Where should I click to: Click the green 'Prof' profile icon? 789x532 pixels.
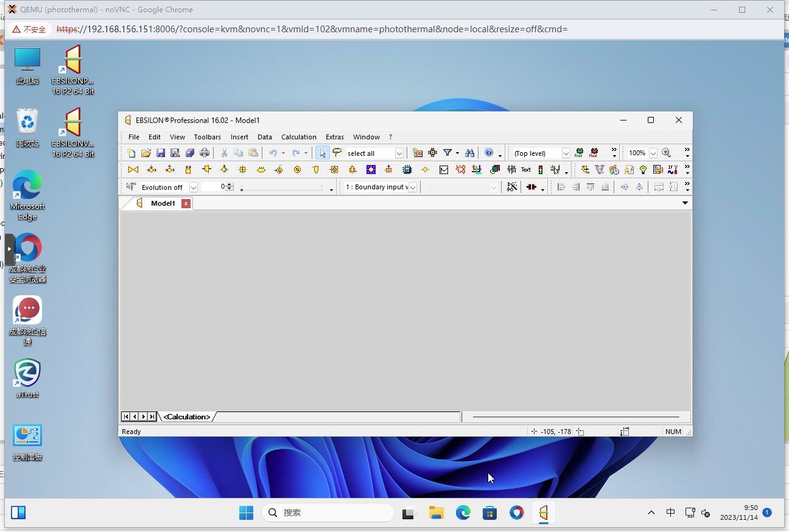[578, 153]
